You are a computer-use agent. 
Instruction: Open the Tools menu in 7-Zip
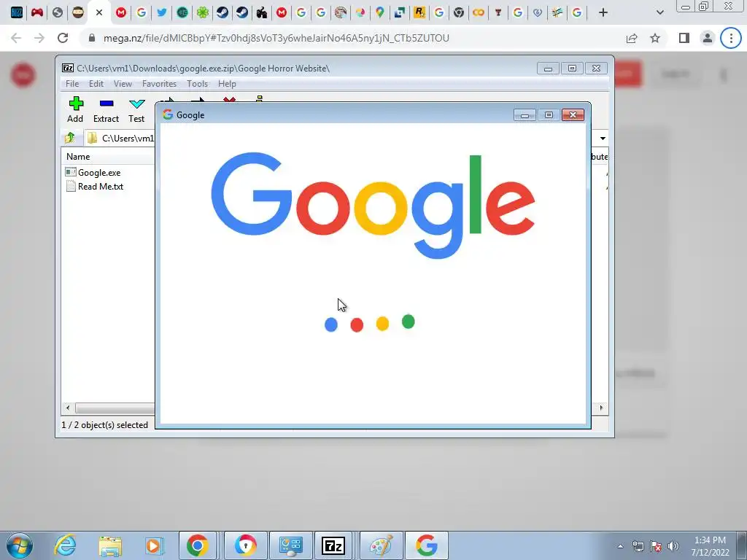197,84
